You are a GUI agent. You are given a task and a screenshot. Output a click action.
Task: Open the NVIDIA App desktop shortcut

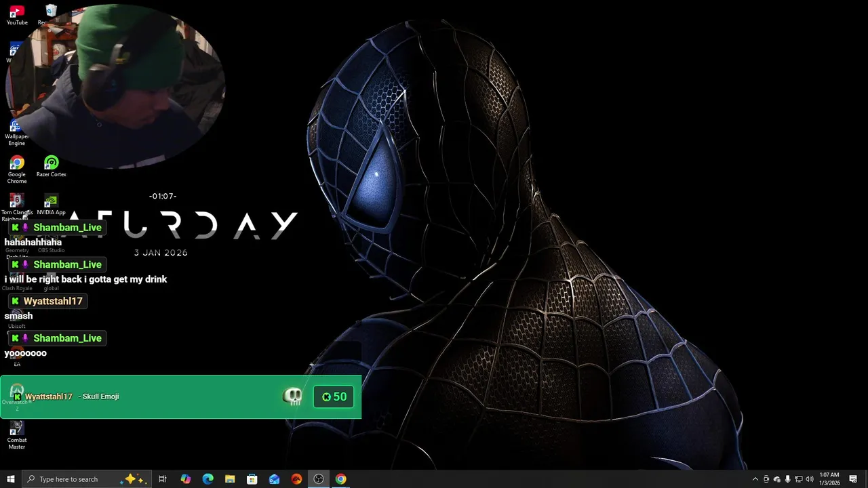pos(51,205)
